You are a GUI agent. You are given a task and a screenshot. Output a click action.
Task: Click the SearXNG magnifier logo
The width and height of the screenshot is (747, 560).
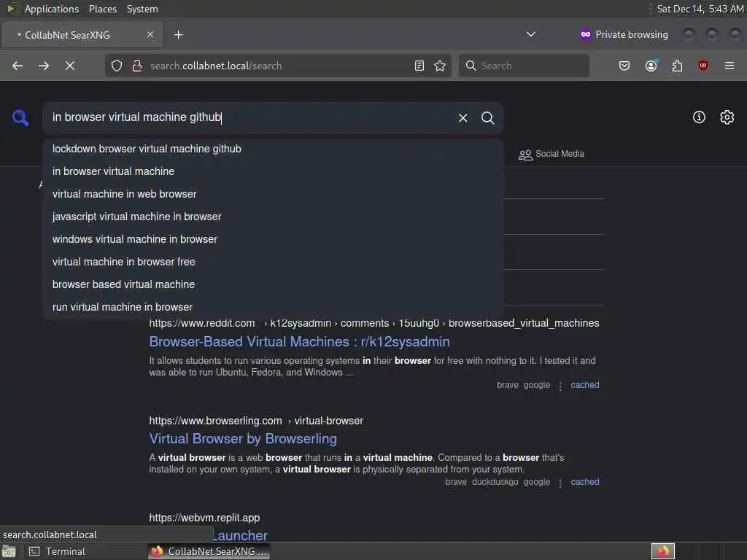(x=20, y=117)
